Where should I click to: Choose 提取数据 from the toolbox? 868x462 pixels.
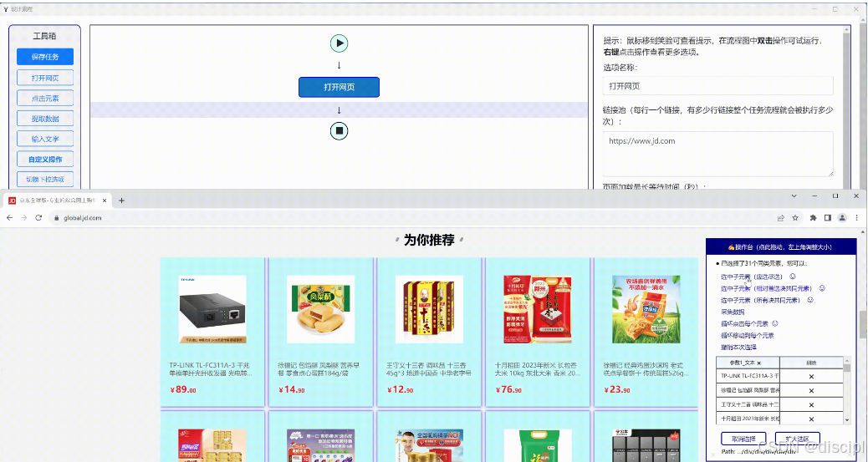point(45,119)
